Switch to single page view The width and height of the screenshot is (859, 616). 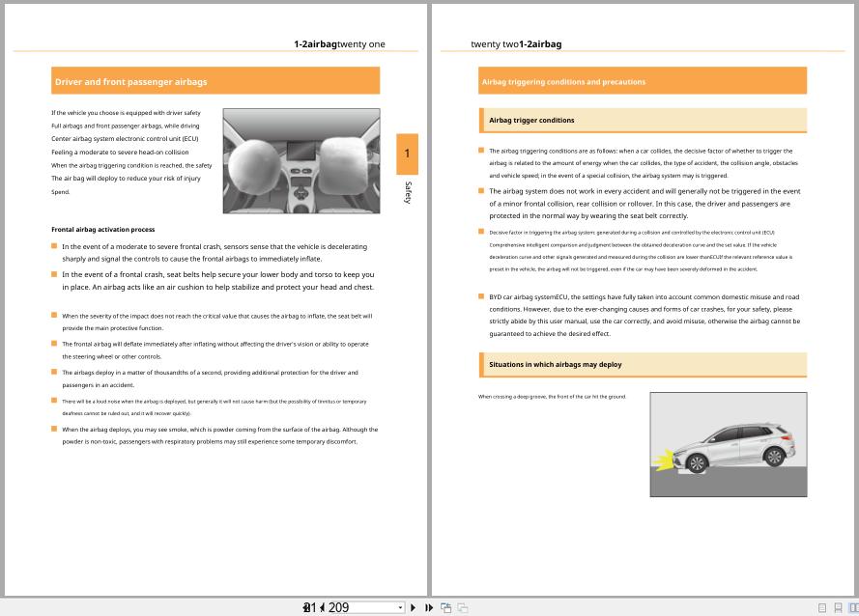click(822, 608)
